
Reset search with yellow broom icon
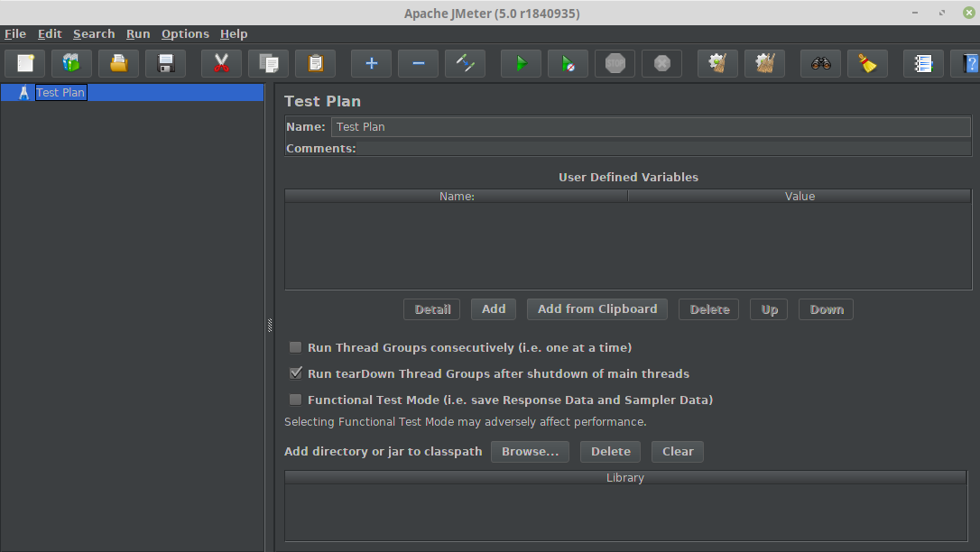[867, 64]
